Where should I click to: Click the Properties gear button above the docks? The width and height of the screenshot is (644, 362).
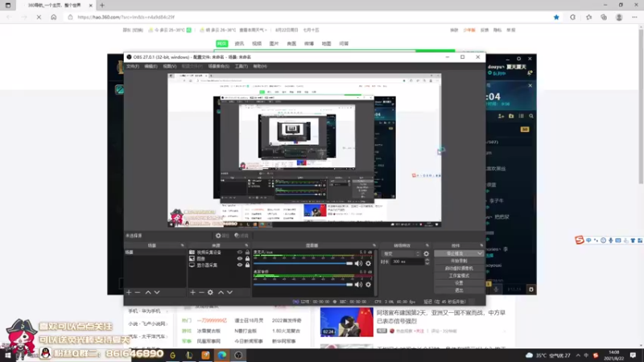point(222,236)
